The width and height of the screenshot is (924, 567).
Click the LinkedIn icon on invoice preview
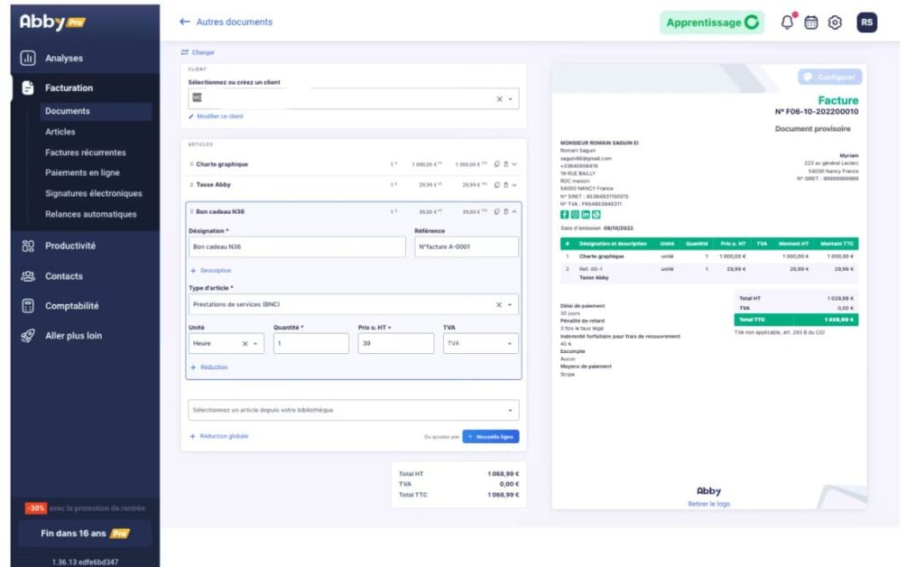click(586, 215)
